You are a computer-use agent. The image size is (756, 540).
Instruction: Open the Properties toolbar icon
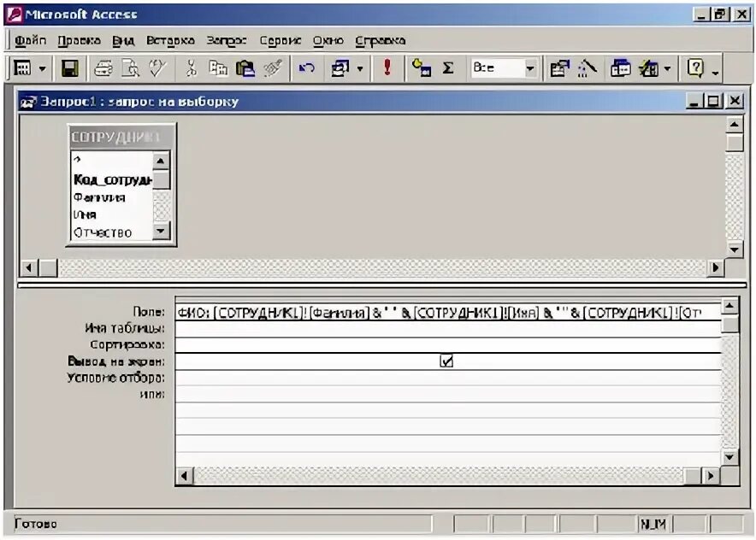coord(559,68)
